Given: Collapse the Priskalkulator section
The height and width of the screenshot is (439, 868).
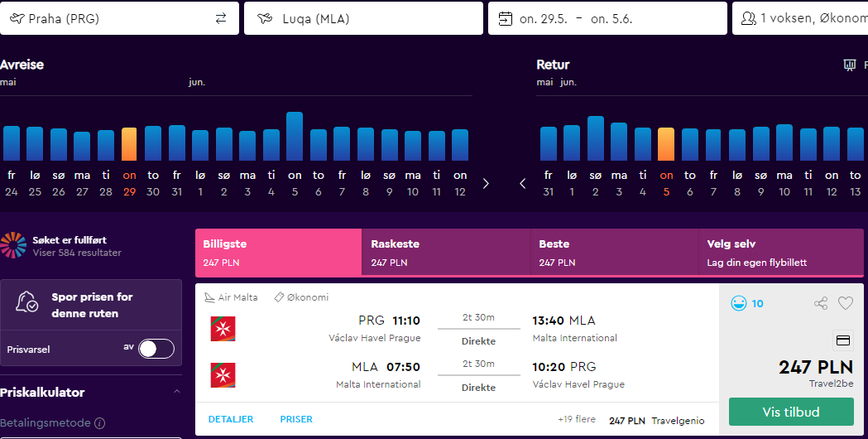Looking at the screenshot, I should pyautogui.click(x=177, y=391).
